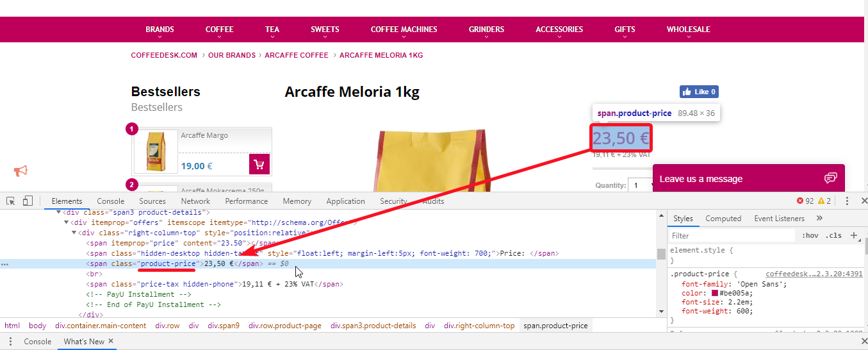The image size is (868, 350).
Task: Click the red error count badge
Action: pyautogui.click(x=805, y=201)
